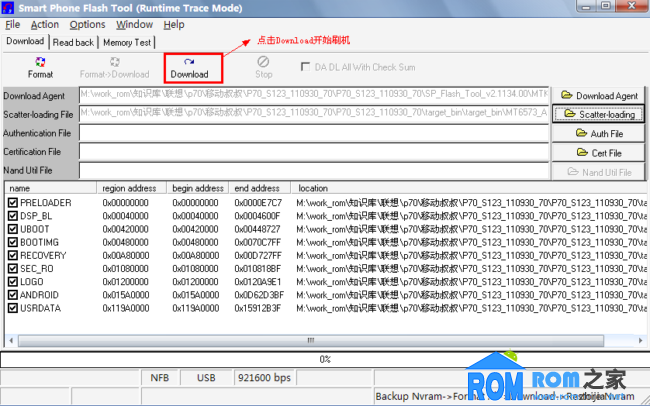Image resolution: width=650 pixels, height=406 pixels.
Task: Uncheck the PRELOADER partition
Action: tap(13, 203)
